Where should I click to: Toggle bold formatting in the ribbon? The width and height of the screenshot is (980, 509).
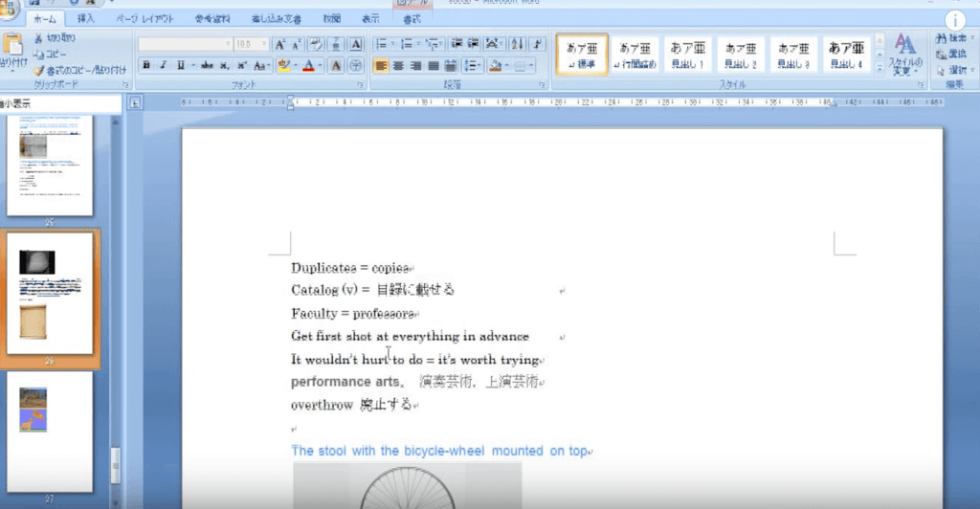tap(146, 65)
